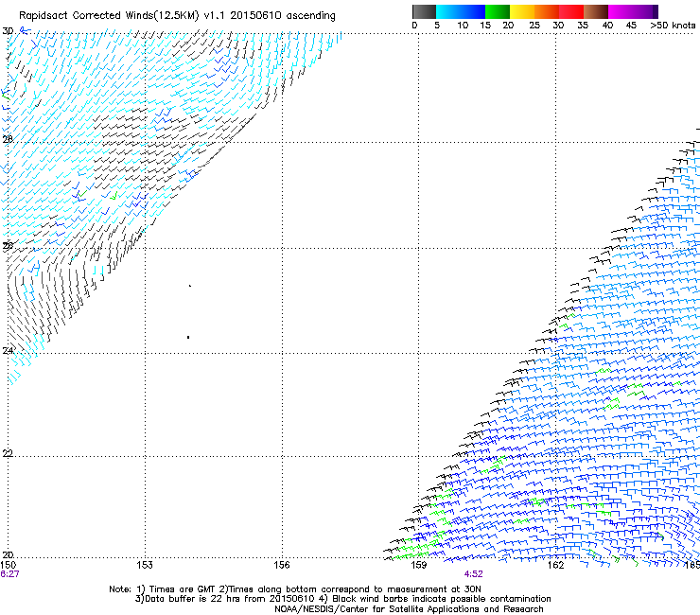Click the '45' legend scale number
This screenshot has width=700, height=615.
[x=631, y=26]
